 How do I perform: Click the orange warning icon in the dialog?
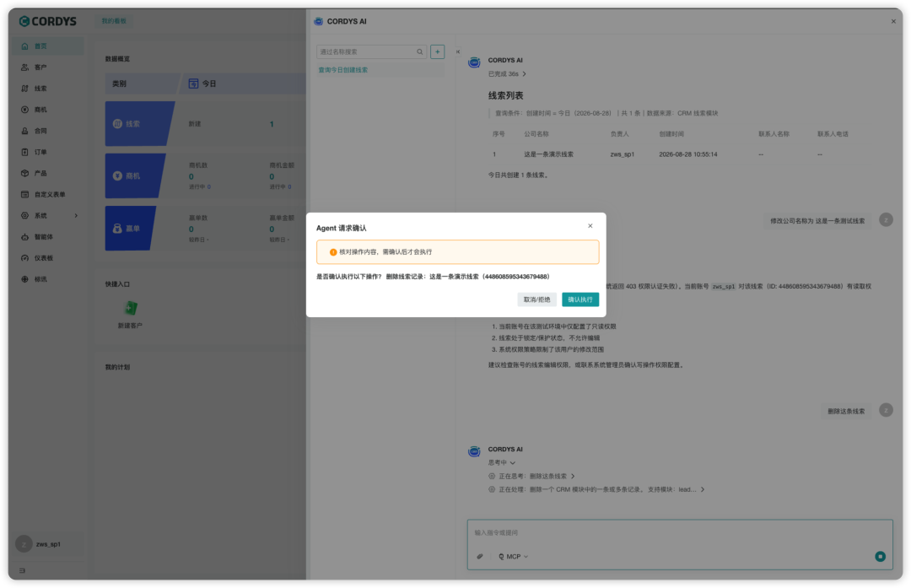(333, 252)
